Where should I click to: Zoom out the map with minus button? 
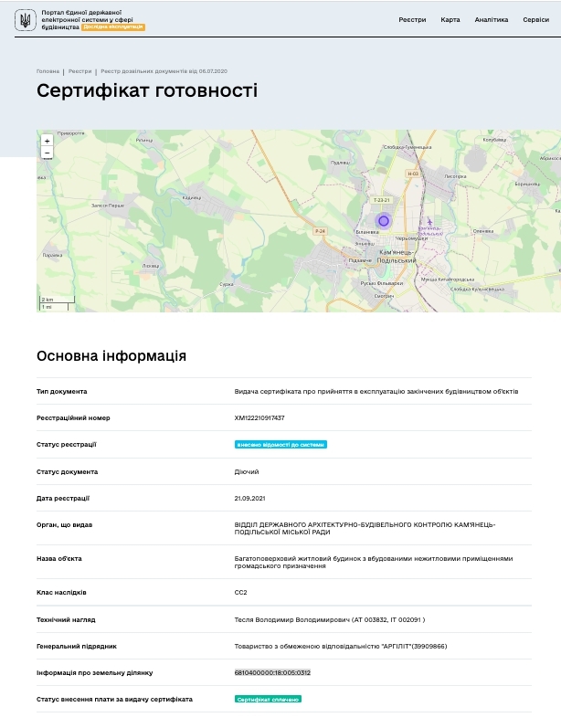point(47,153)
